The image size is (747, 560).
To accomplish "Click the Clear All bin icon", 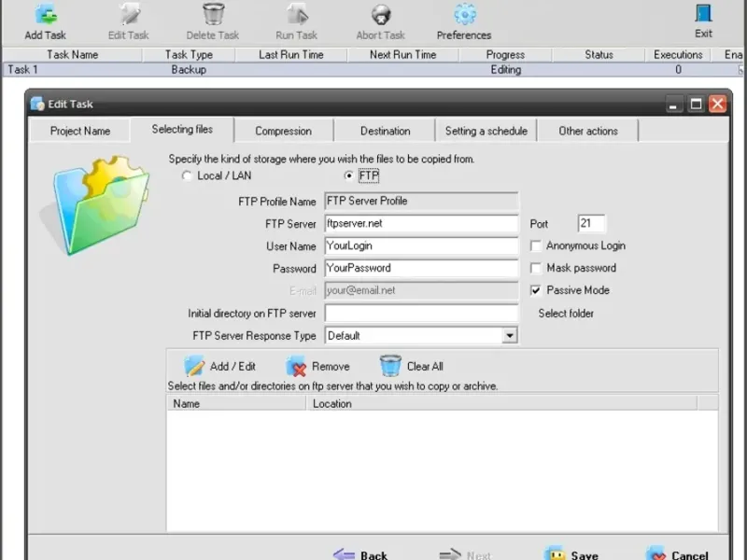I will pyautogui.click(x=390, y=366).
